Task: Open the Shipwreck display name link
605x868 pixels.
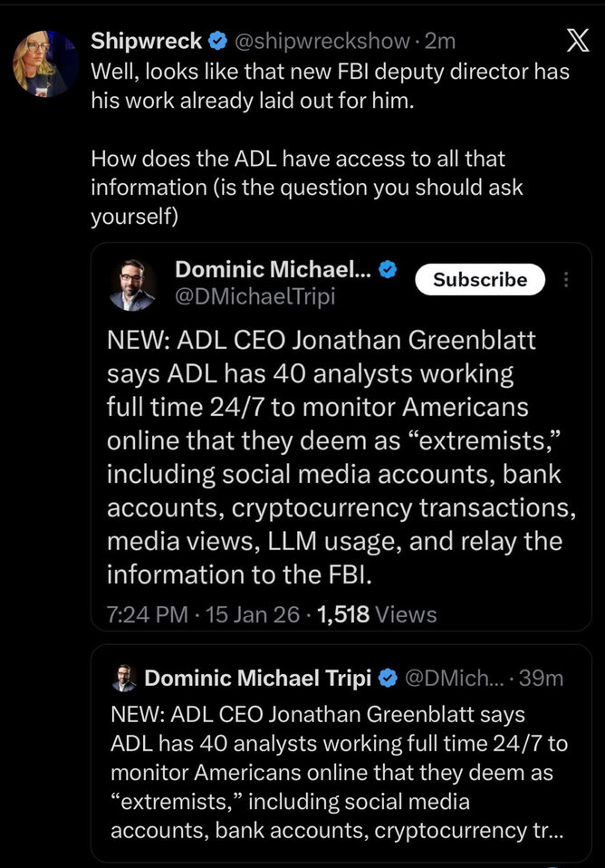Action: click(148, 41)
